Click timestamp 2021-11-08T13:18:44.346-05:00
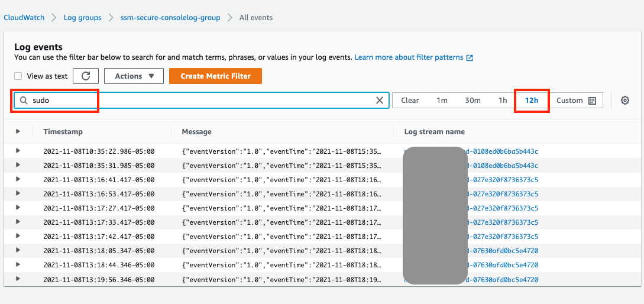Viewport: 644px width, 304px height. (x=99, y=265)
